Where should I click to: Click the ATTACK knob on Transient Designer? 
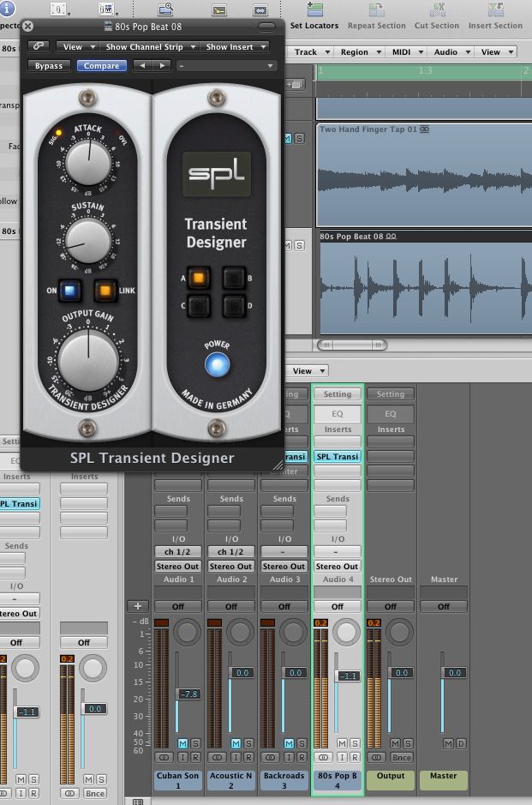coord(88,162)
